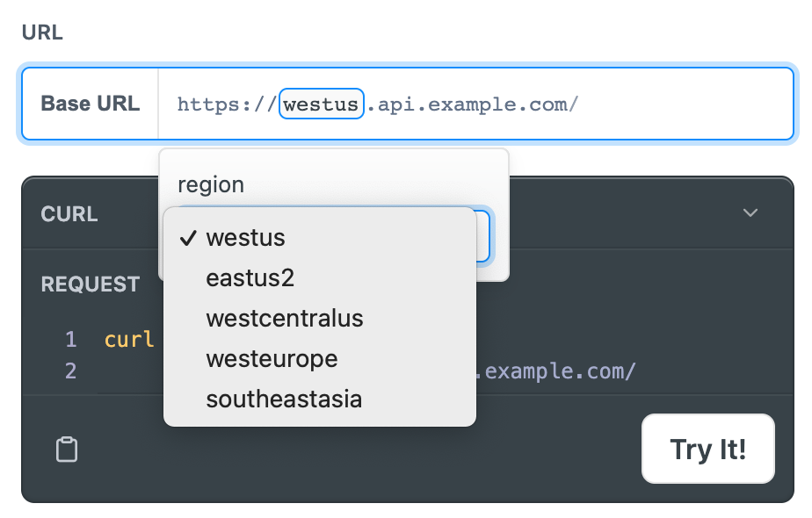Click the REQUEST section label

91,284
